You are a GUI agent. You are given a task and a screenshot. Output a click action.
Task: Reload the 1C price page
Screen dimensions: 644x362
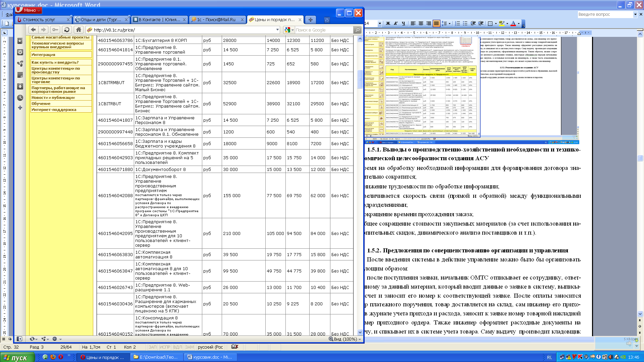[x=67, y=30]
